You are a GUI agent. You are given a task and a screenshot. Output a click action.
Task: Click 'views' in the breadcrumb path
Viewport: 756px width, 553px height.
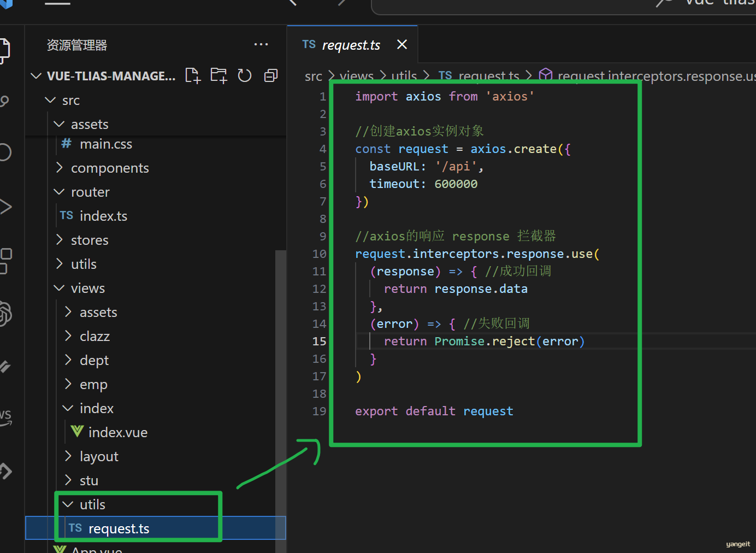pos(357,76)
